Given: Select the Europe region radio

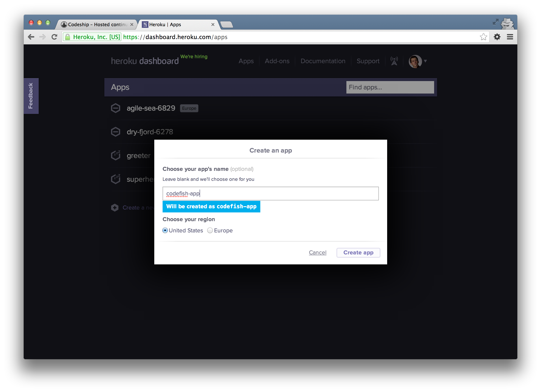Looking at the screenshot, I should click(x=210, y=230).
